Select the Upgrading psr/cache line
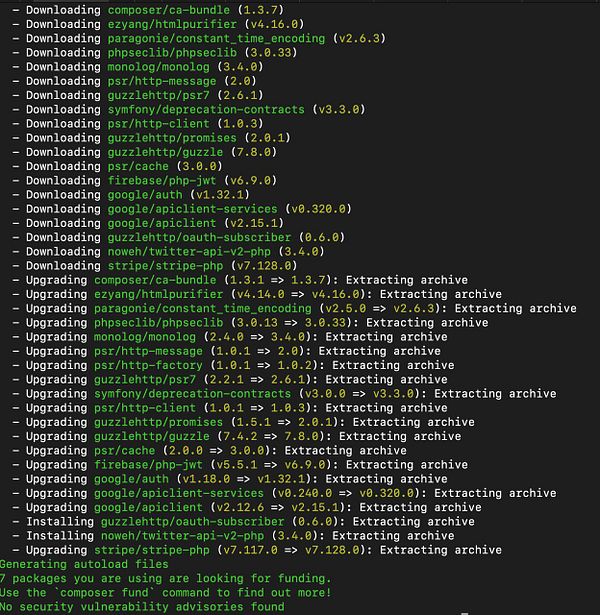 (x=209, y=451)
